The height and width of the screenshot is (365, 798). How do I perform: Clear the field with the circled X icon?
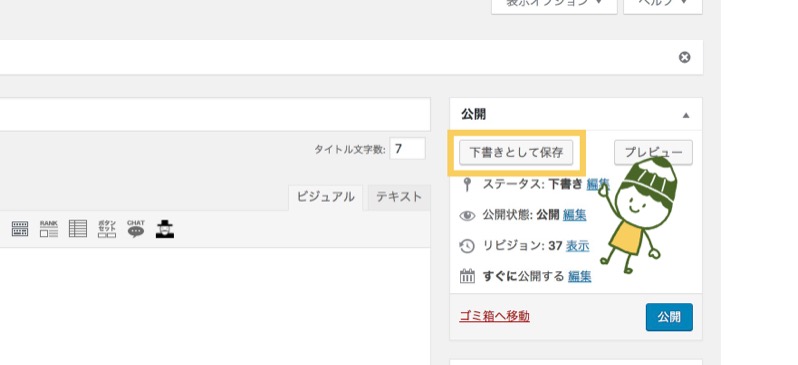685,58
